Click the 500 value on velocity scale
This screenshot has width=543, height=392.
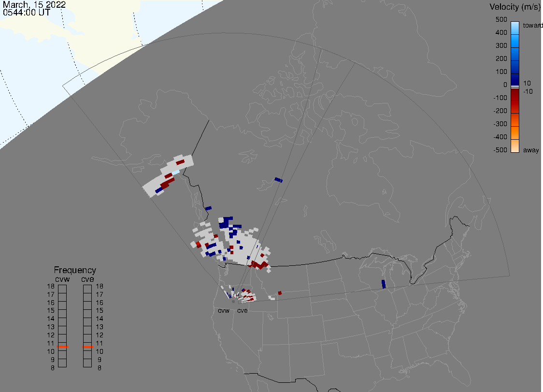pos(501,20)
